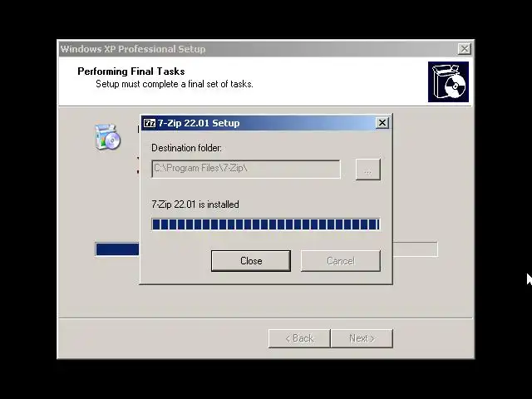This screenshot has width=532, height=399.
Task: Click the 'Performing Final Tasks' heading
Action: (131, 71)
